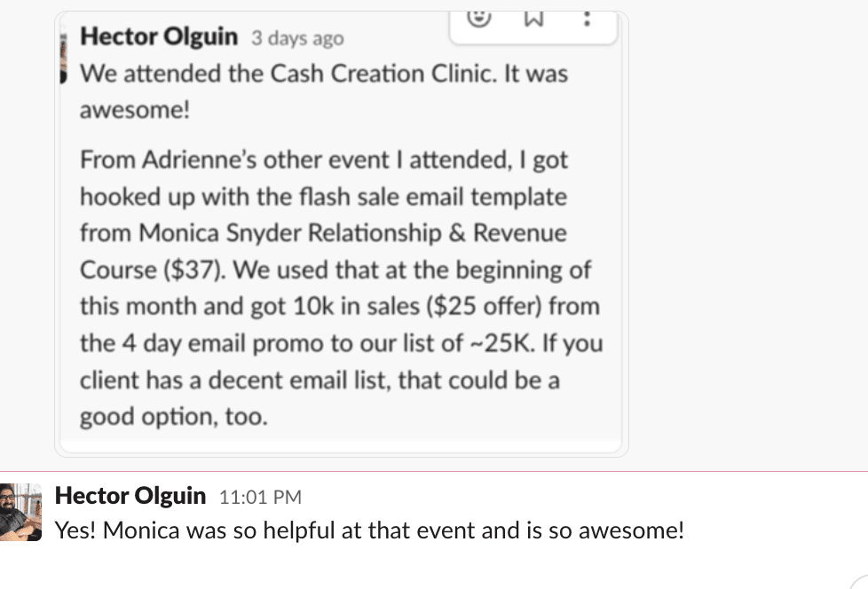Click the "Course ($37)" text
This screenshot has height=589, width=868.
coord(146,271)
